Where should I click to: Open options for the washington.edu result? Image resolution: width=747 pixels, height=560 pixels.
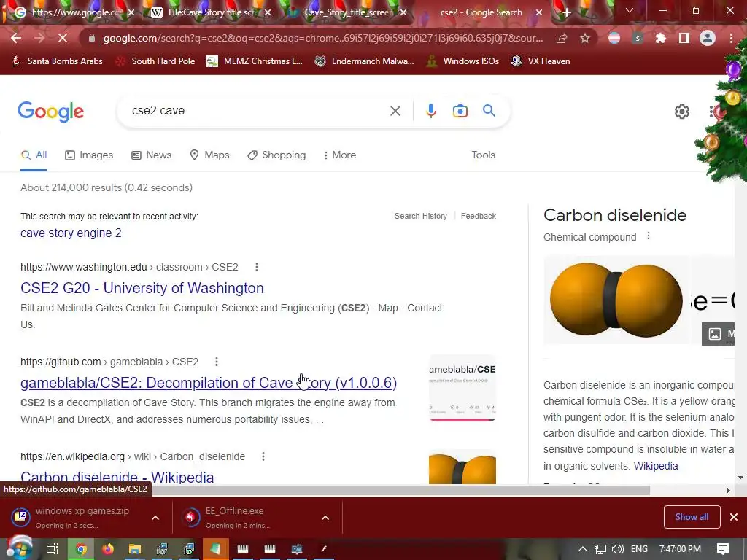257,267
